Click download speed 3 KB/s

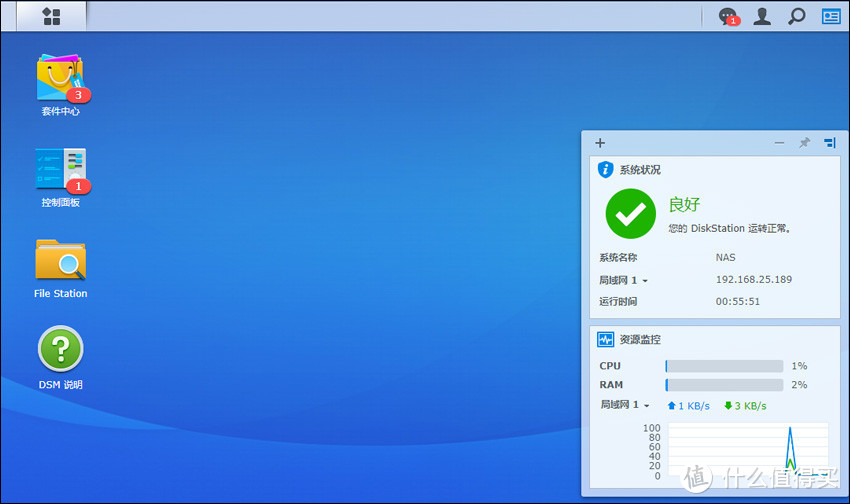[x=745, y=406]
